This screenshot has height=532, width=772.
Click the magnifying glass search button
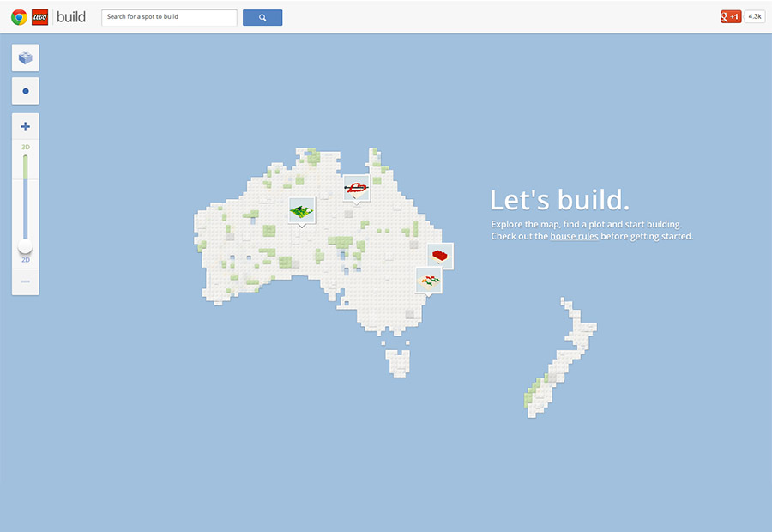coord(262,17)
